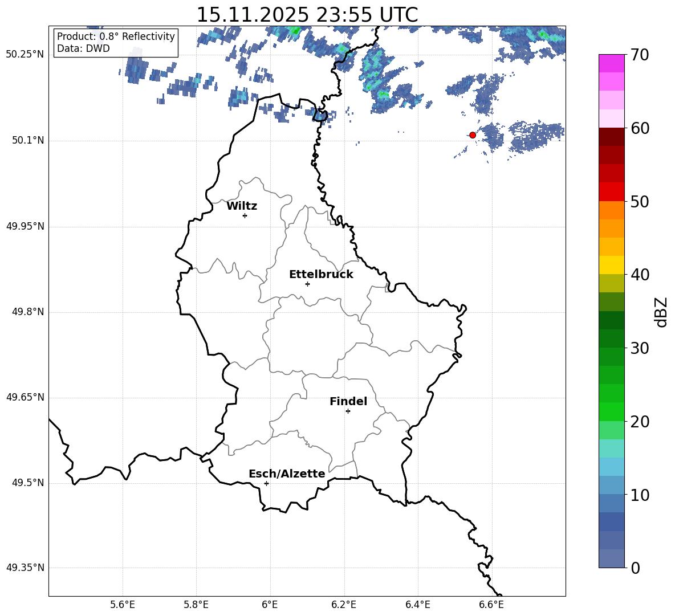Click the slate blue colorbar segment above 0
This screenshot has width=675, height=616.
pyautogui.click(x=611, y=558)
